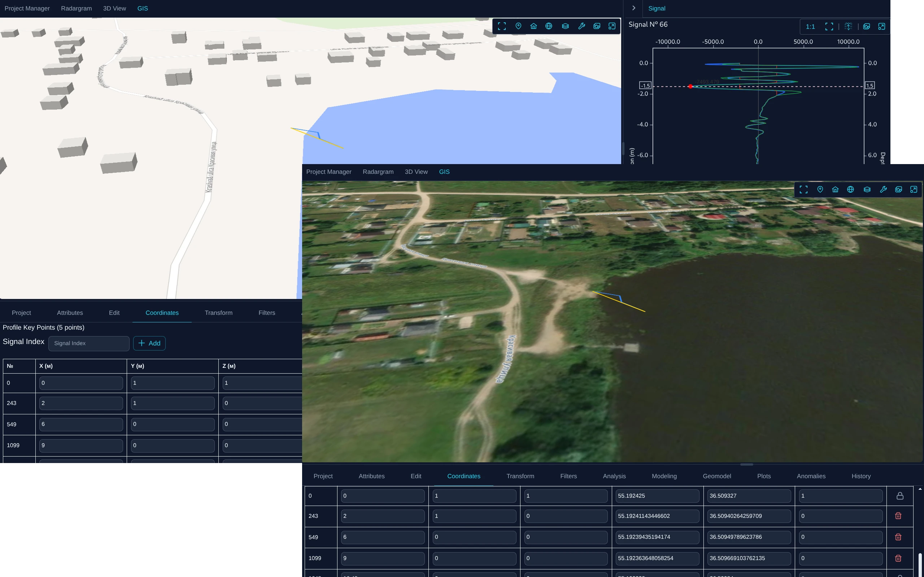Toggle 1:1 scale in the Signal panel
Image resolution: width=924 pixels, height=577 pixels.
coord(810,26)
